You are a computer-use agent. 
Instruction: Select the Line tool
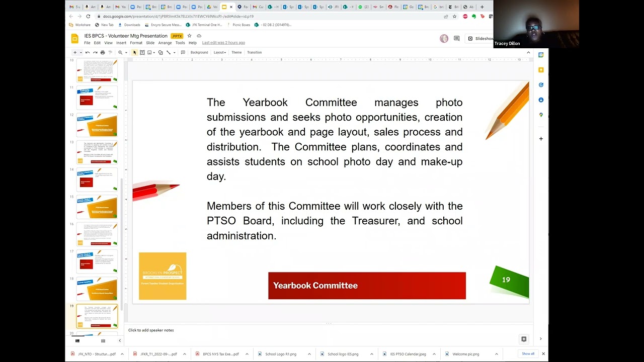(x=169, y=52)
